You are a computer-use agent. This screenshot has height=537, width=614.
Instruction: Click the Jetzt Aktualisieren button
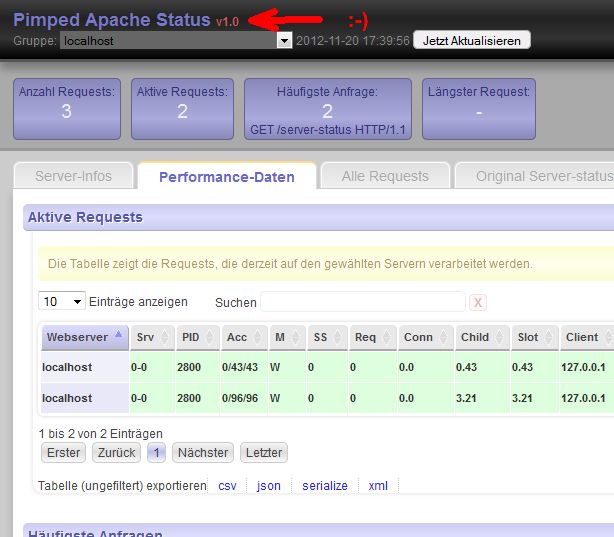point(471,40)
